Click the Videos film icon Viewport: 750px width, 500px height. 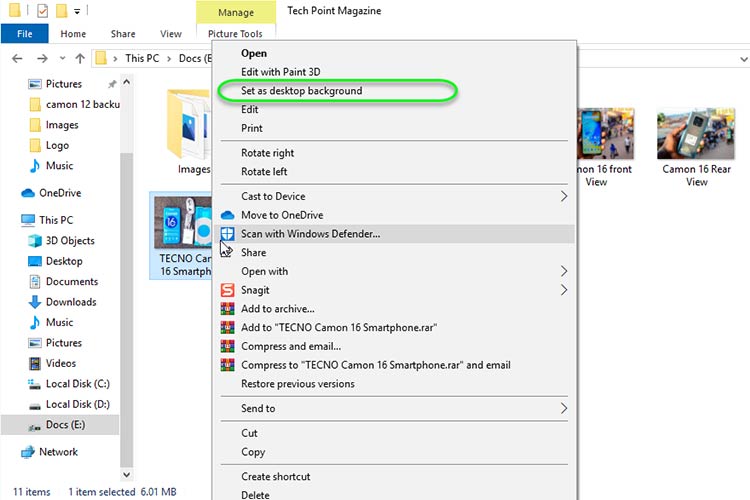34,364
